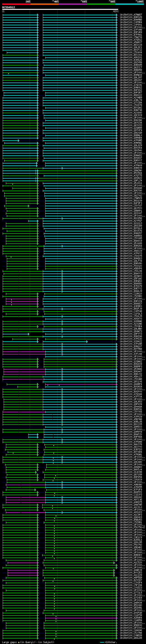Click the 420 end position label

[115, 11]
